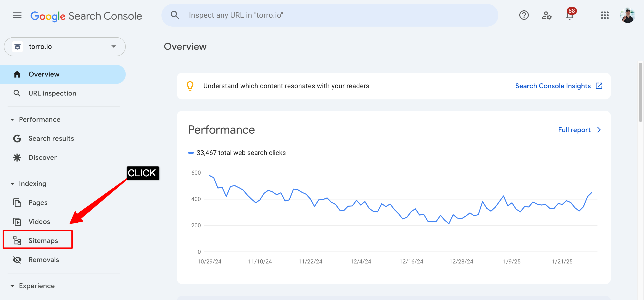Screen dimensions: 644x300
Task: Open Search Console Insights
Action: click(553, 86)
